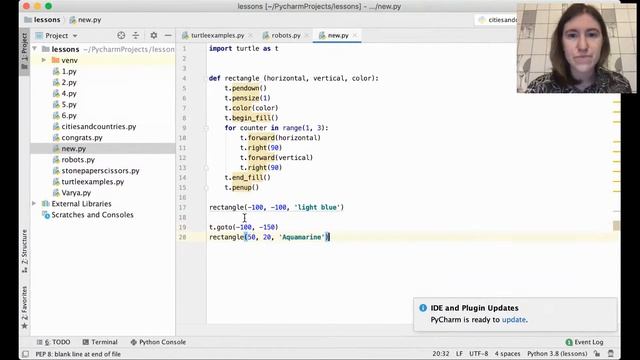The width and height of the screenshot is (640, 360).
Task: Open run configuration dropdown citiesandcountries
Action: (497, 20)
